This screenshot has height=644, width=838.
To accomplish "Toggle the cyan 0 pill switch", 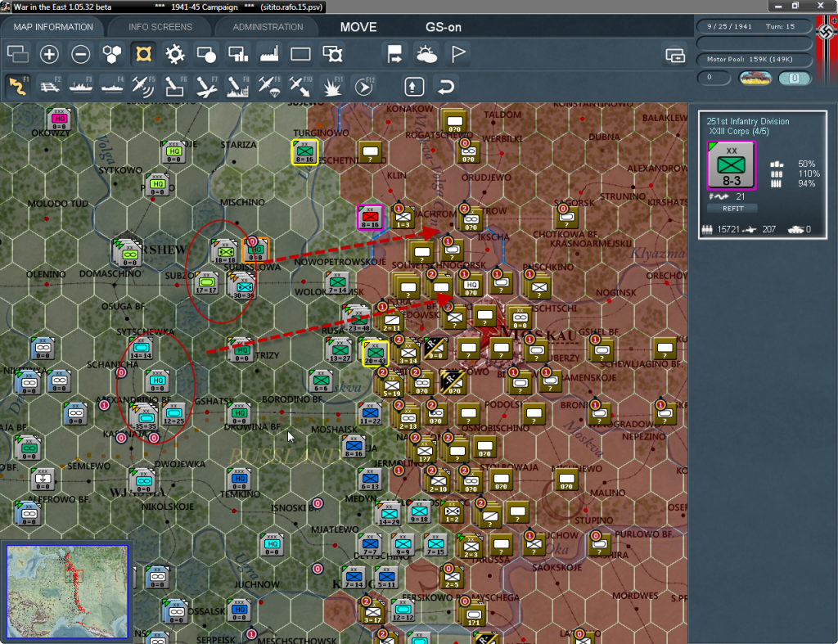I will (794, 78).
